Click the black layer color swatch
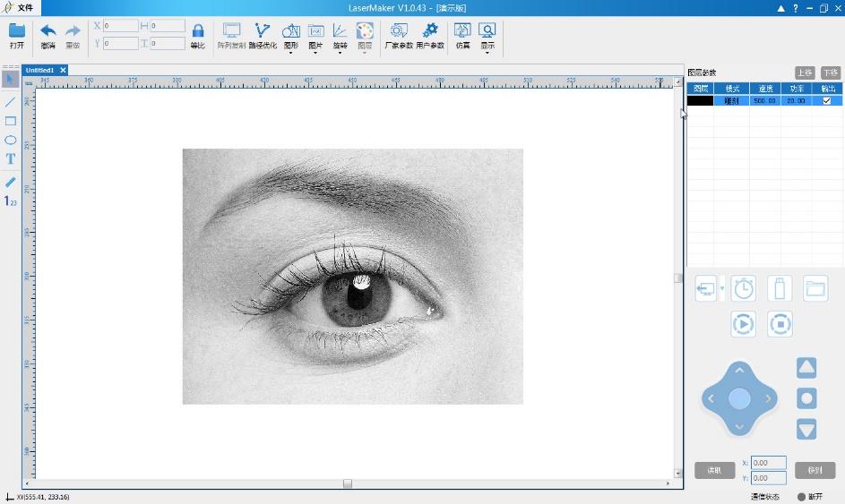This screenshot has width=845, height=504. (700, 101)
